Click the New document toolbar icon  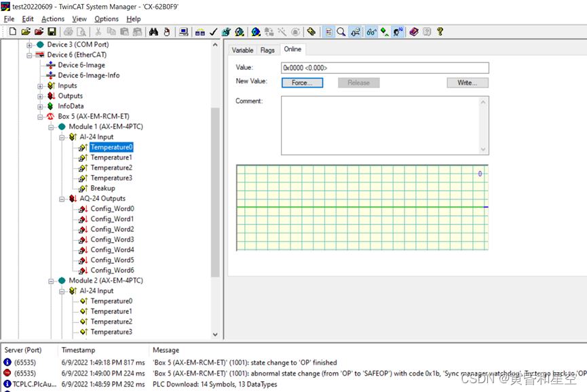tap(13, 32)
